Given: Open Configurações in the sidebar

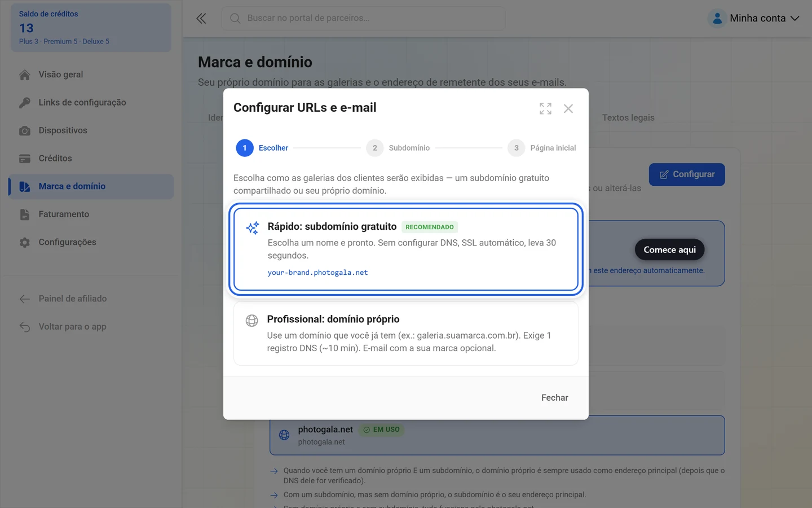Looking at the screenshot, I should click(x=91, y=242).
